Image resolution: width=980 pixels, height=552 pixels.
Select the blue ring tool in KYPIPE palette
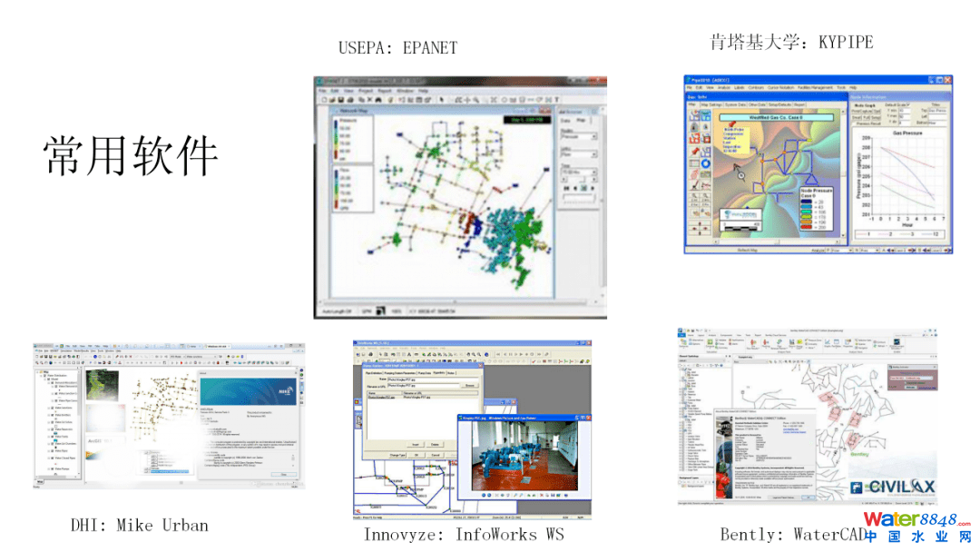click(706, 163)
